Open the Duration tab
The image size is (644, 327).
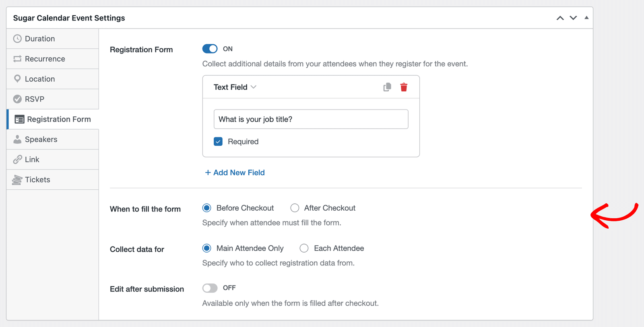tap(53, 39)
